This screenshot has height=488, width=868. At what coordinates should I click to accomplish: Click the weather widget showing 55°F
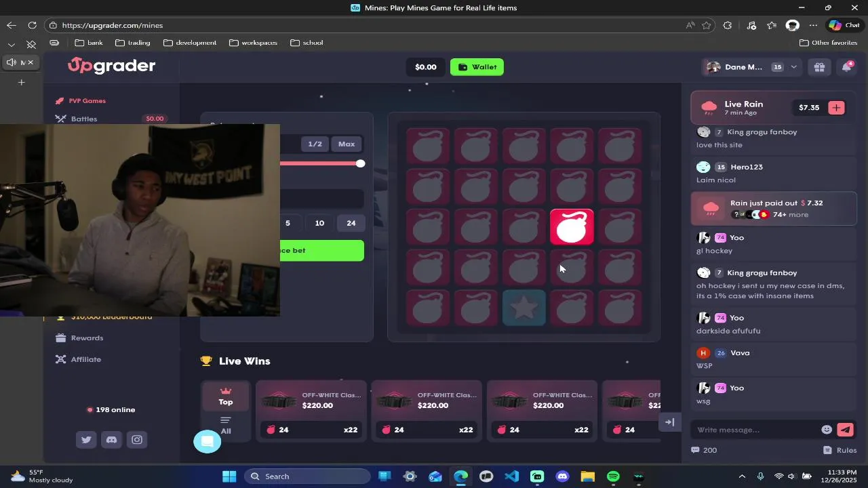[41, 476]
